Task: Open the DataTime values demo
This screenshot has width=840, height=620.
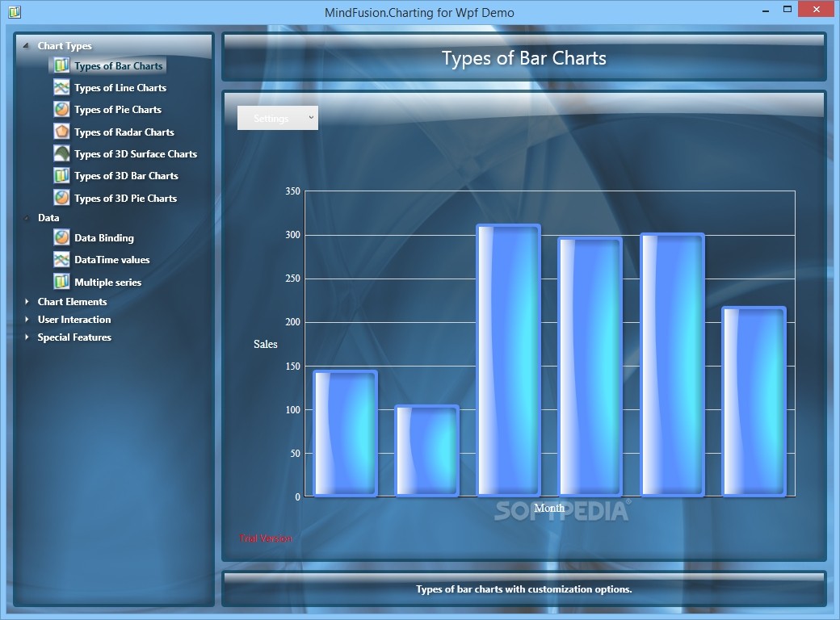Action: (x=111, y=260)
